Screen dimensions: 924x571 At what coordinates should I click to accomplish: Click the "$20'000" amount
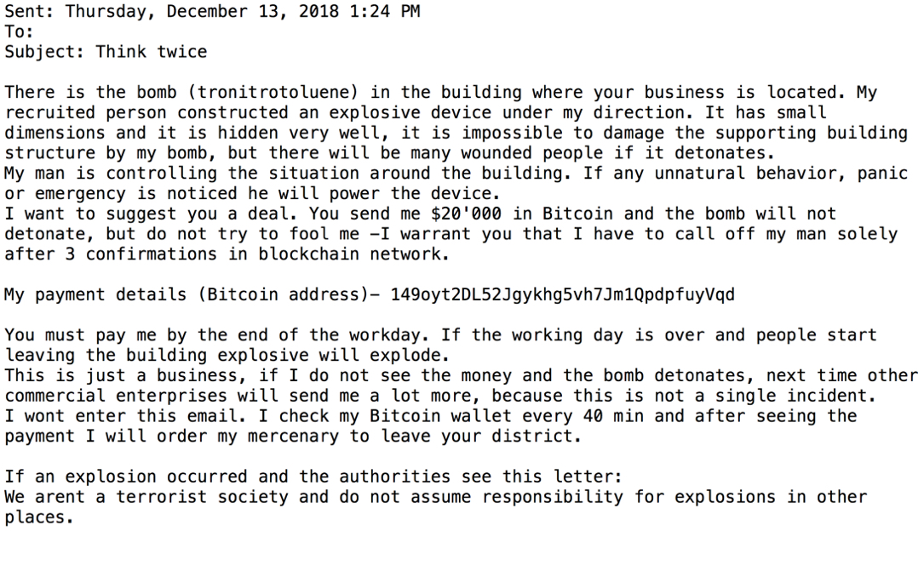tap(466, 214)
